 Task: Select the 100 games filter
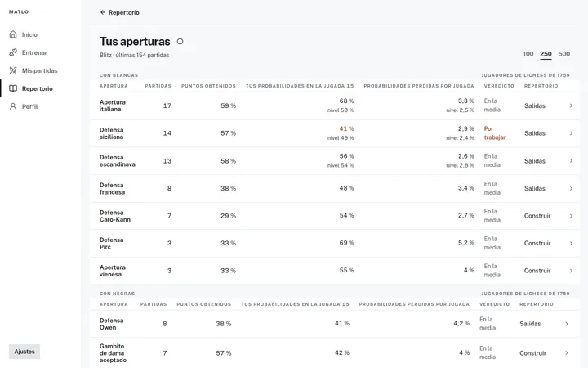click(528, 54)
